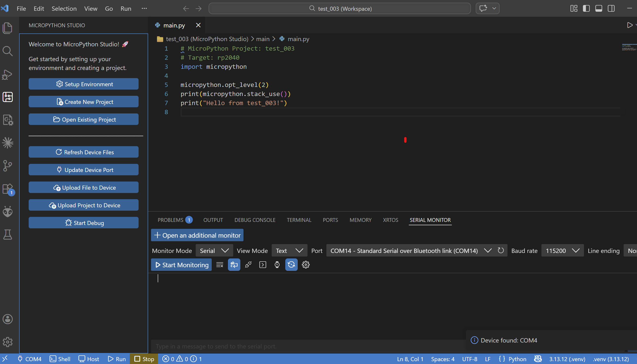Open Run and Debug view in activity bar

[7, 74]
